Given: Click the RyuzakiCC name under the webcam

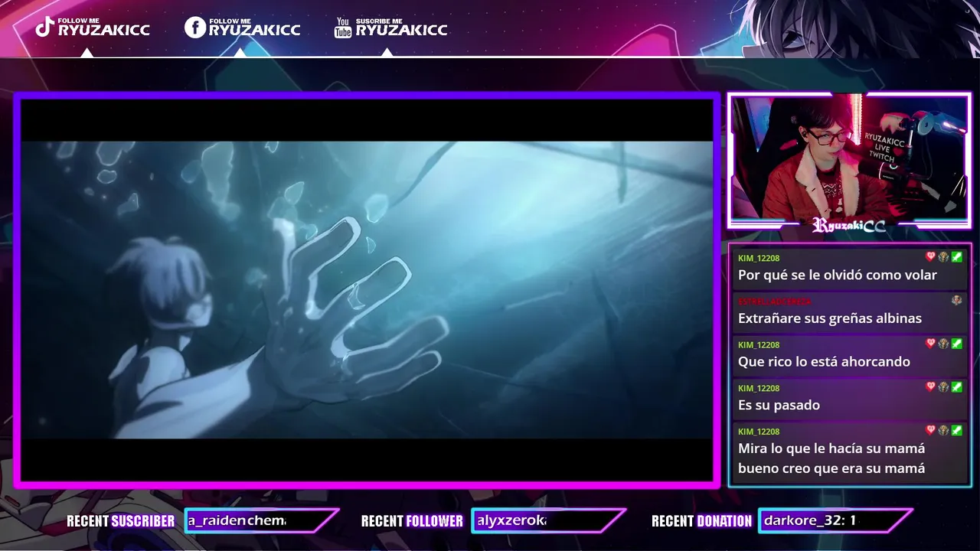Looking at the screenshot, I should [849, 225].
